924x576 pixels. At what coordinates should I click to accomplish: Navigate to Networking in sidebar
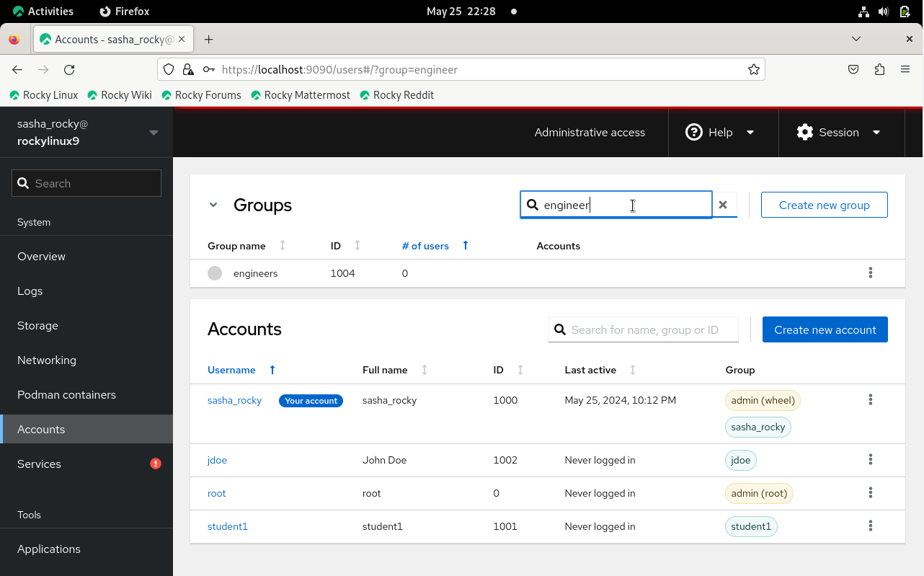click(47, 360)
